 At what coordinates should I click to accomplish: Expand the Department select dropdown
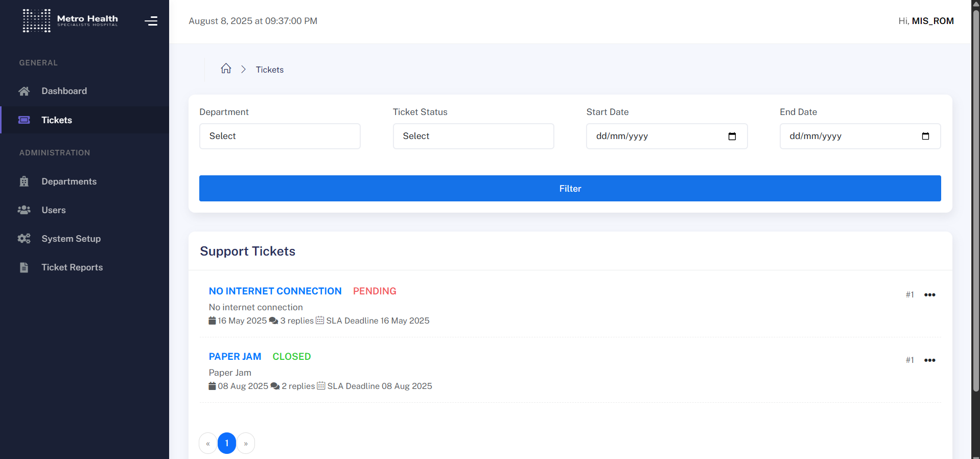279,136
